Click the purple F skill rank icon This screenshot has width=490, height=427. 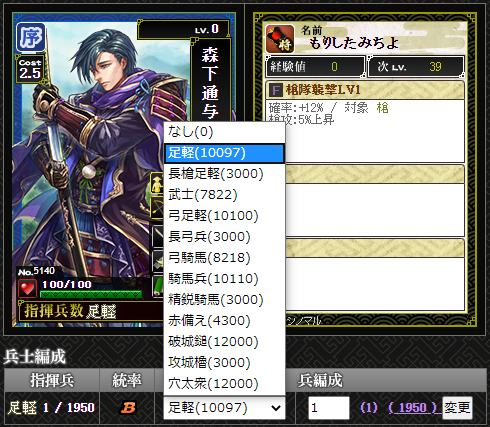click(x=276, y=90)
